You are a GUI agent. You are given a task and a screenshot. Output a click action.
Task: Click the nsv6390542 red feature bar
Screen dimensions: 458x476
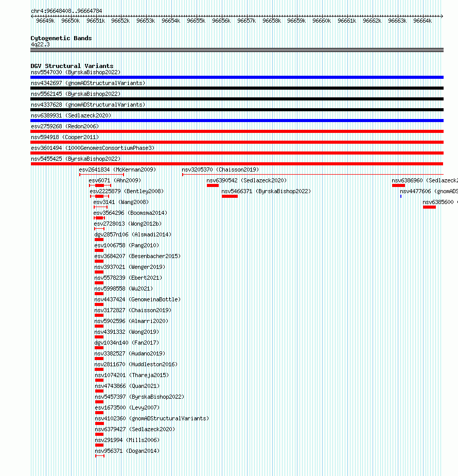pyautogui.click(x=213, y=185)
